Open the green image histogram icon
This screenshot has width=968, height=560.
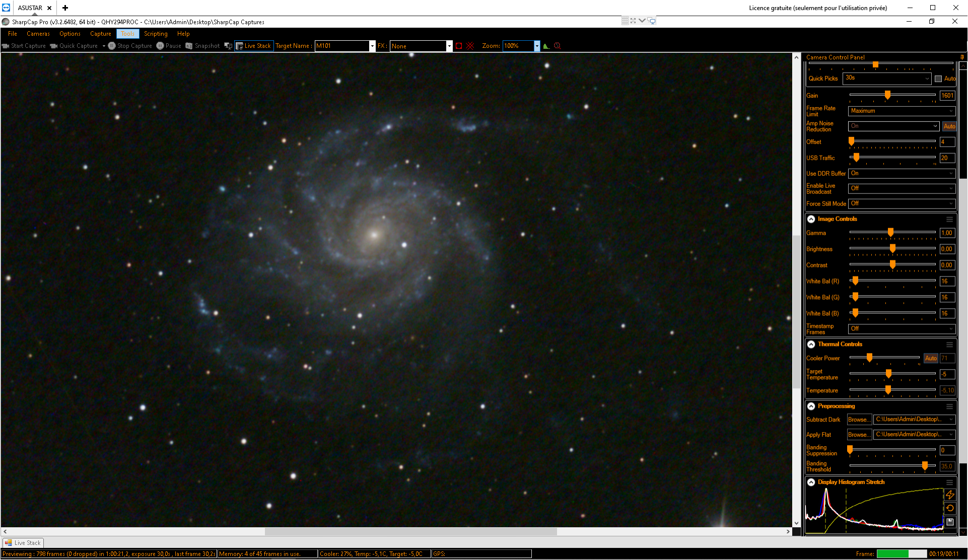546,46
